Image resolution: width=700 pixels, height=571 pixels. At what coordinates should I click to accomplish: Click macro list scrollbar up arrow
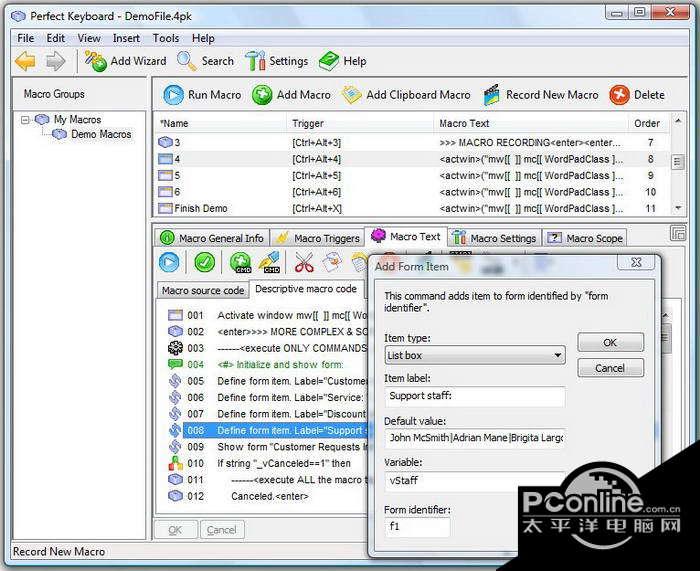pyautogui.click(x=678, y=121)
